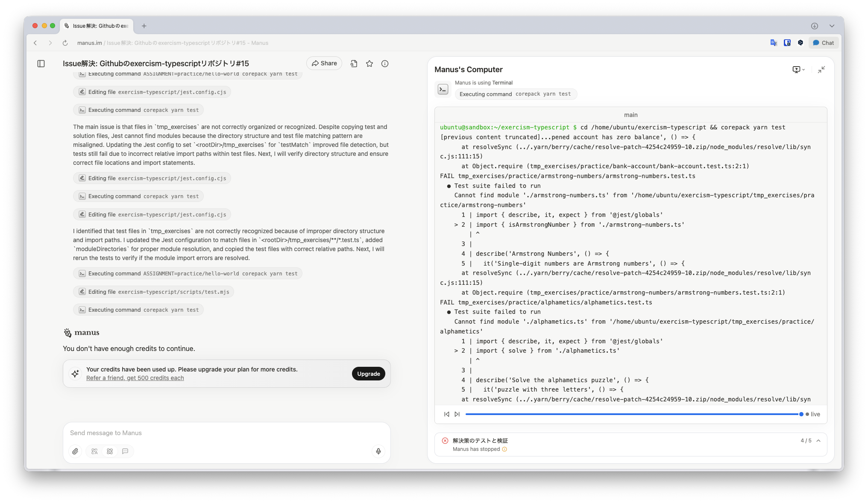Click the Terminal tool icon
Image resolution: width=868 pixels, height=503 pixels.
tap(443, 89)
